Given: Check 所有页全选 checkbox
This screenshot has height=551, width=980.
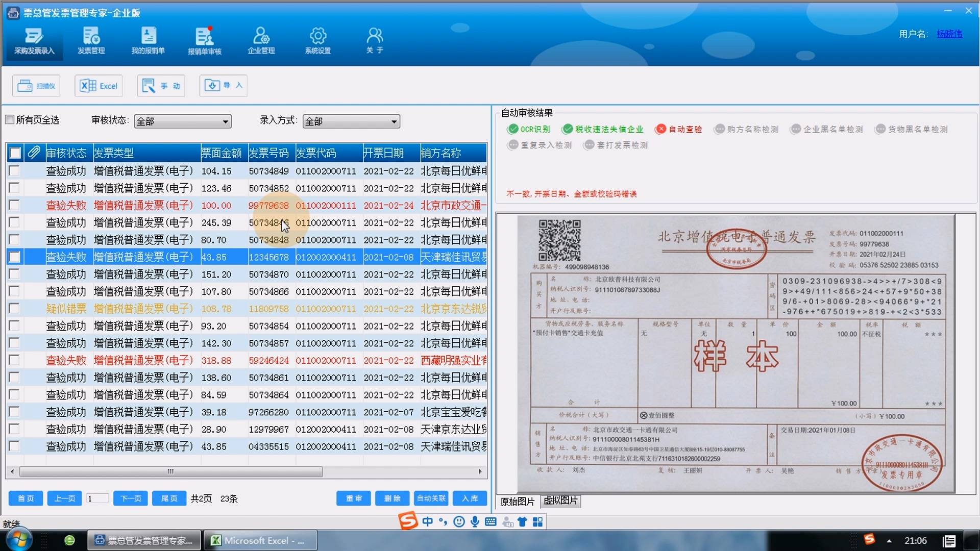Looking at the screenshot, I should pos(10,119).
